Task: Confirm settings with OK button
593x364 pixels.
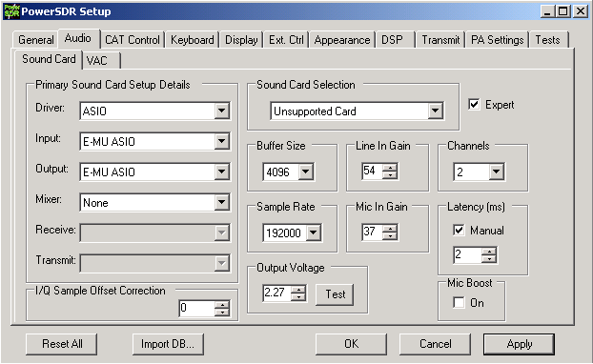Action: coord(352,344)
